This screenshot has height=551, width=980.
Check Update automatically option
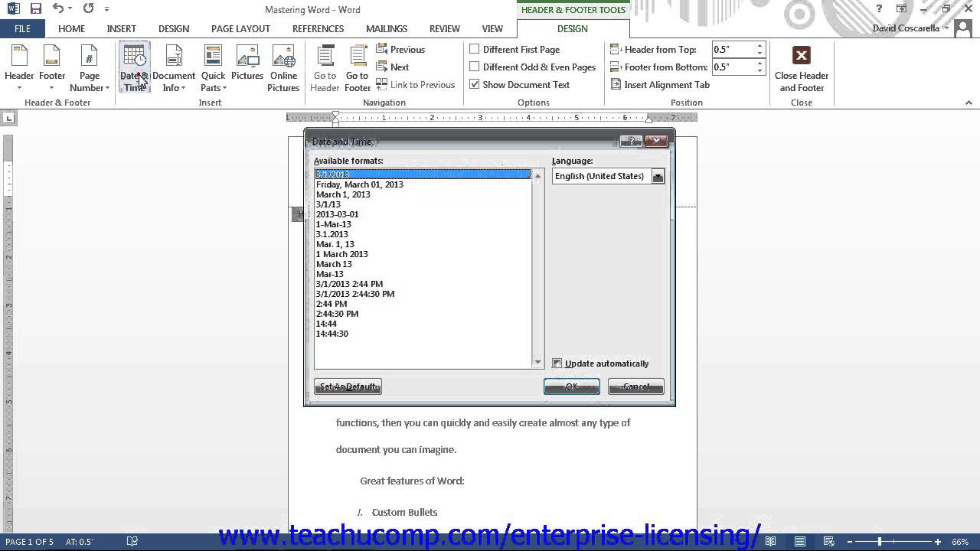[x=557, y=364]
